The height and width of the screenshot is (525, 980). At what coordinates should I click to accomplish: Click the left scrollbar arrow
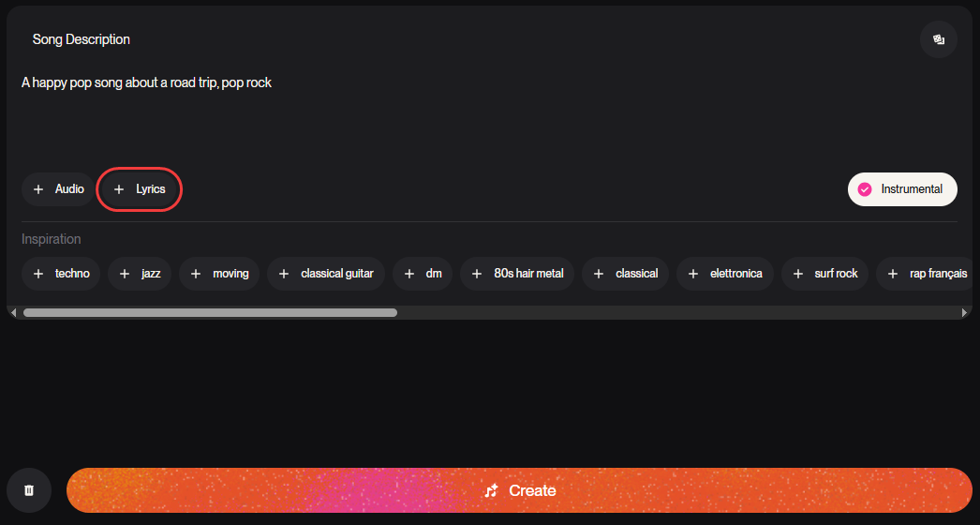pos(14,312)
